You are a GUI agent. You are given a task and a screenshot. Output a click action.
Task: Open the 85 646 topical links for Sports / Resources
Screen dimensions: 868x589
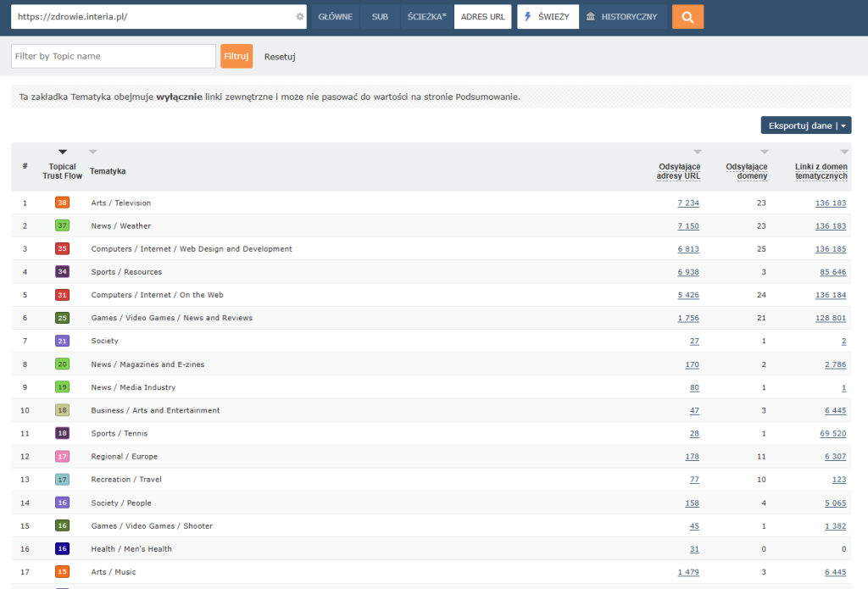point(832,272)
